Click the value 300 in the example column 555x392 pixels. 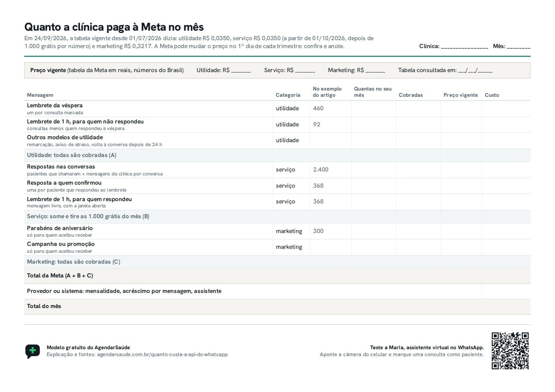click(x=318, y=231)
